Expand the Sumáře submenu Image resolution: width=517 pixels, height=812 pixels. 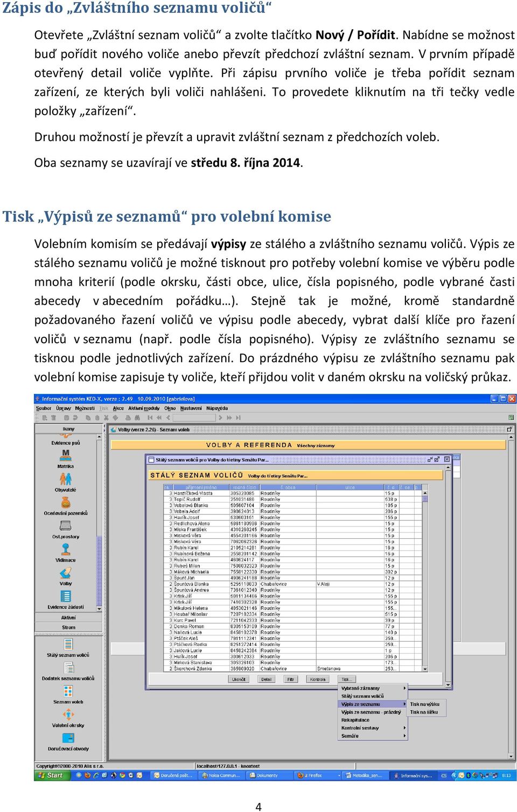(x=373, y=736)
